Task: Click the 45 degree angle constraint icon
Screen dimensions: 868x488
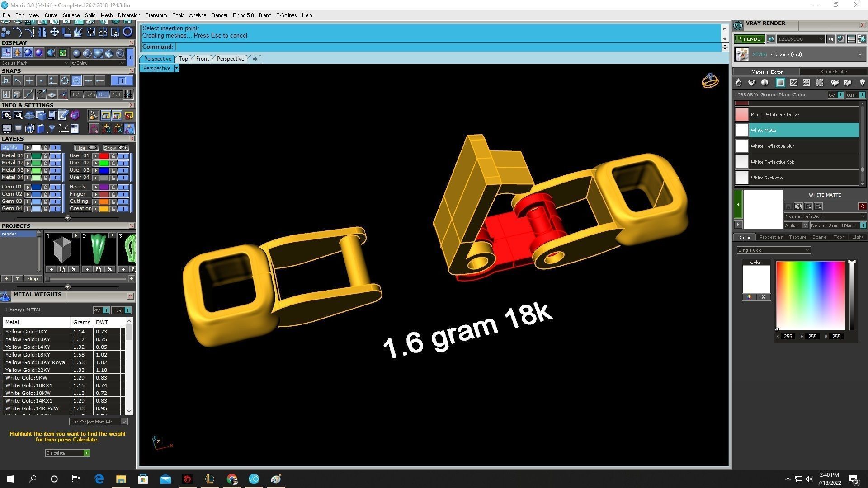Action: pyautogui.click(x=41, y=94)
